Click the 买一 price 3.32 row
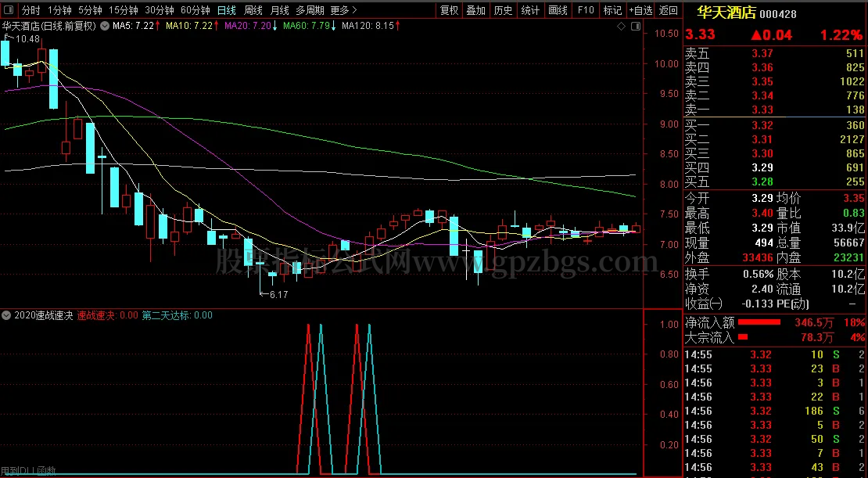The width and height of the screenshot is (868, 478). 775,125
